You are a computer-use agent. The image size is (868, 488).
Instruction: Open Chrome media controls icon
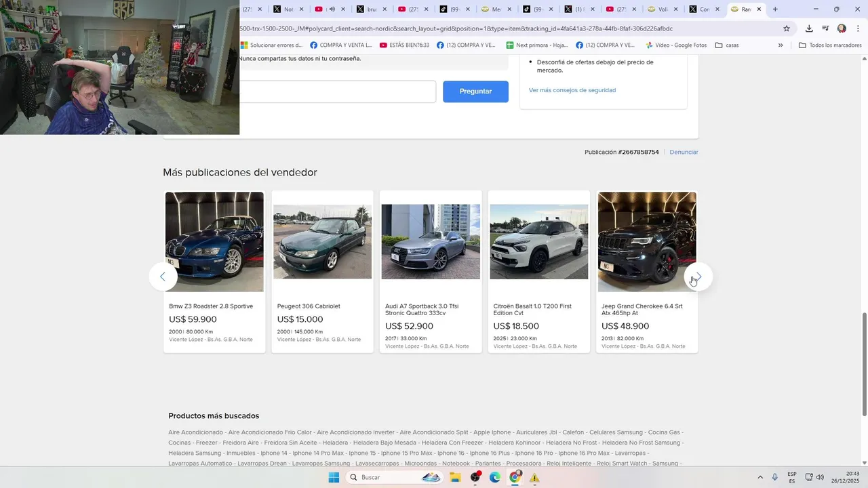click(825, 28)
